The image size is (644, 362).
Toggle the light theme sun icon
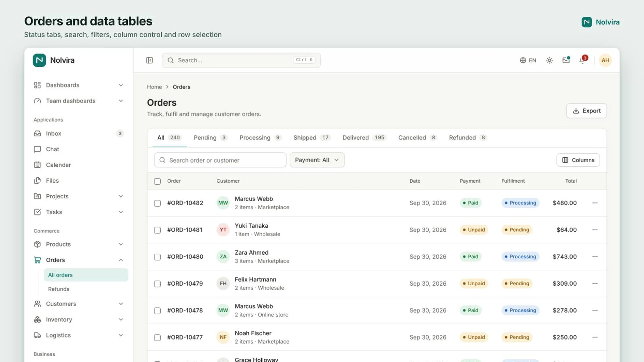549,60
